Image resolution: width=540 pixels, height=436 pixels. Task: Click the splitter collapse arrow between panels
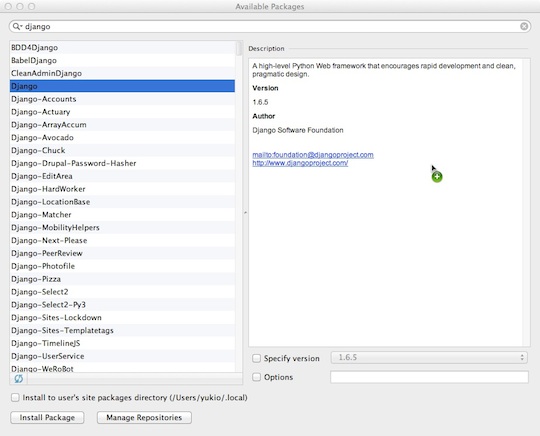[245, 212]
